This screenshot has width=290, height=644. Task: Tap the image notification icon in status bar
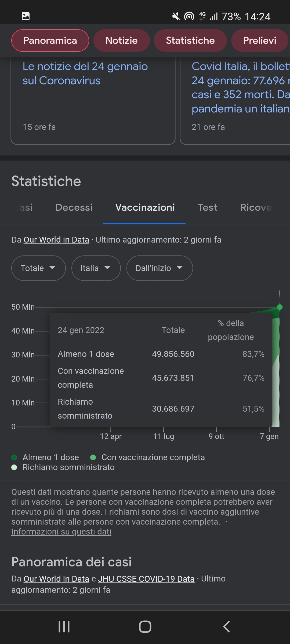[x=26, y=16]
